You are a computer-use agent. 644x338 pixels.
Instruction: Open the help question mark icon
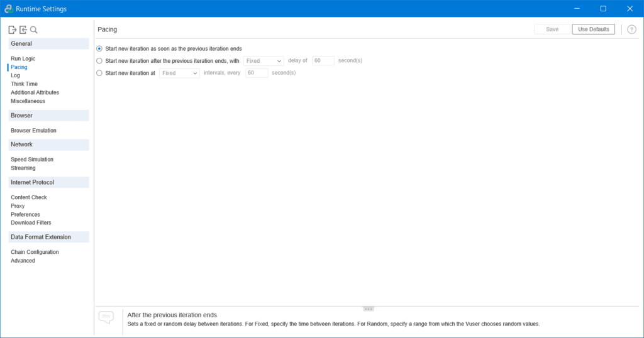pyautogui.click(x=631, y=29)
